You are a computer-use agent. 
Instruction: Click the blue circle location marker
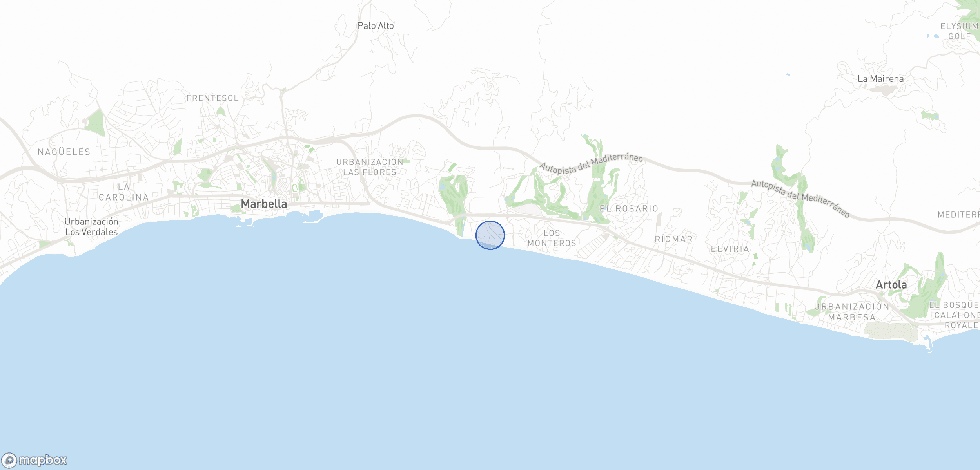pyautogui.click(x=490, y=235)
